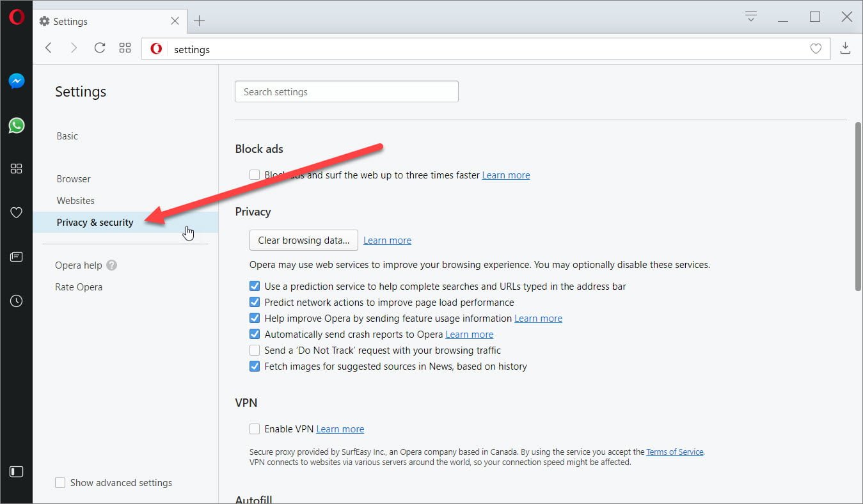The width and height of the screenshot is (863, 504).
Task: Enable VPN checkbox
Action: coord(255,429)
